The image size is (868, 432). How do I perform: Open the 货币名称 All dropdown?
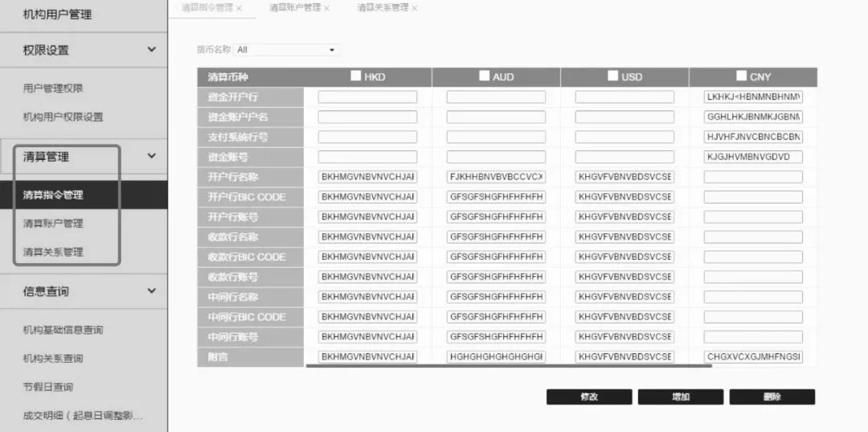tap(286, 50)
